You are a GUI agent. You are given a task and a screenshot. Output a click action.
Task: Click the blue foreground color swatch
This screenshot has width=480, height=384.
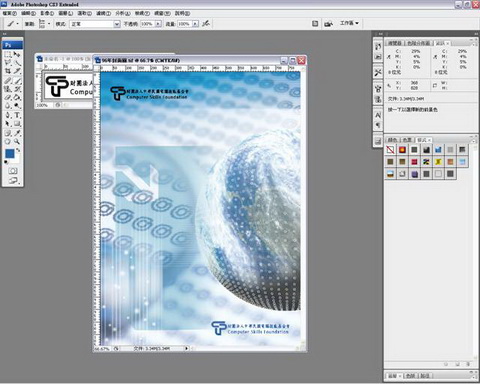pos(10,154)
